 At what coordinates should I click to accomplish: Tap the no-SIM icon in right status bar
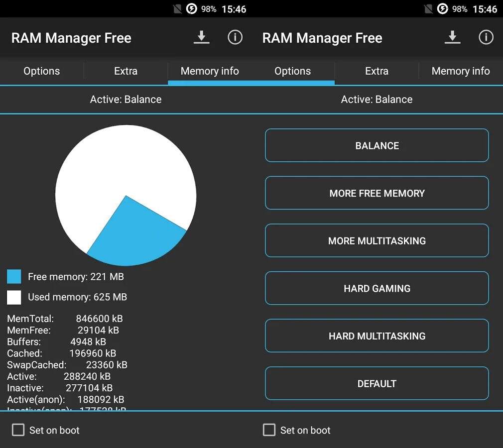coord(428,8)
